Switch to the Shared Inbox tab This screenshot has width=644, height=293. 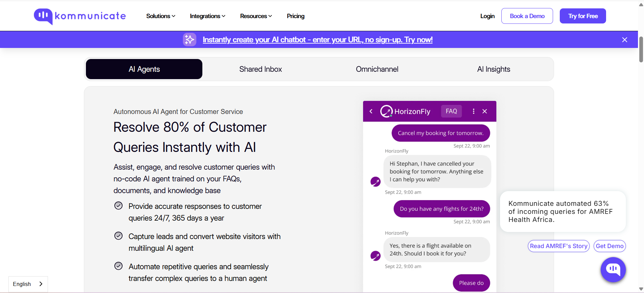[x=260, y=69]
